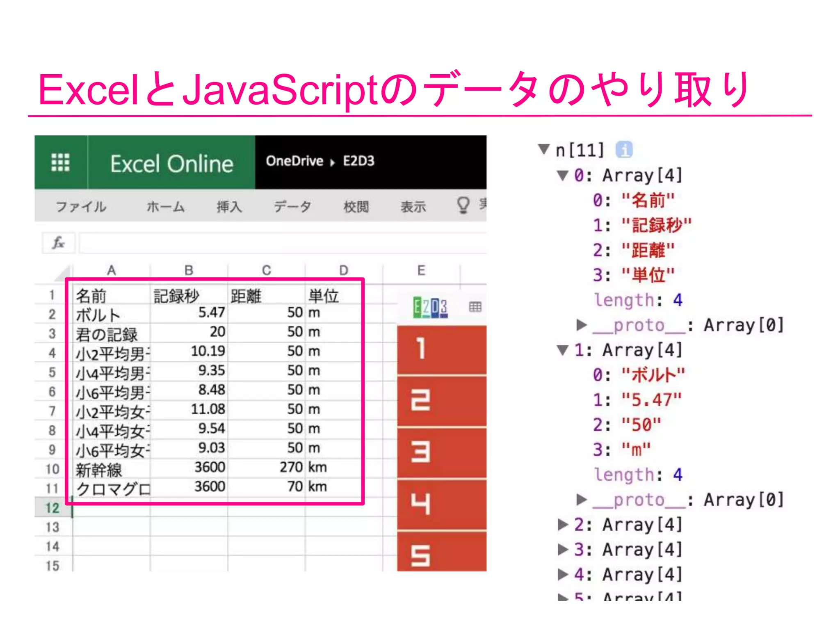
Task: Open the Office app launcher grid
Action: click(x=60, y=162)
